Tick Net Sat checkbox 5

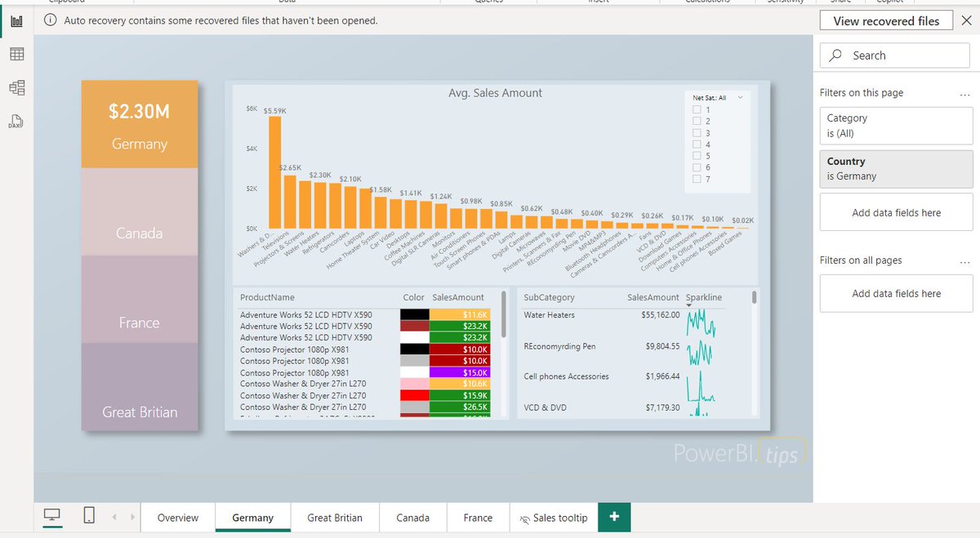[697, 155]
